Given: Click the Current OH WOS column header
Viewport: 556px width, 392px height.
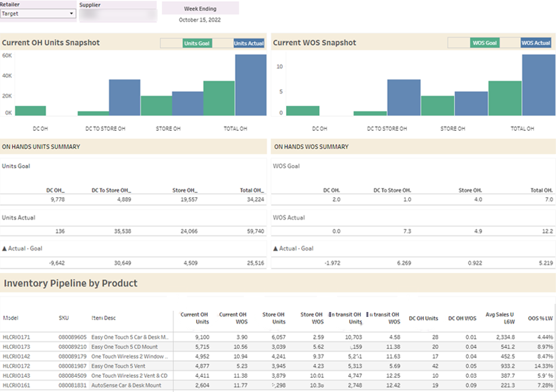Looking at the screenshot, I should point(233,318).
